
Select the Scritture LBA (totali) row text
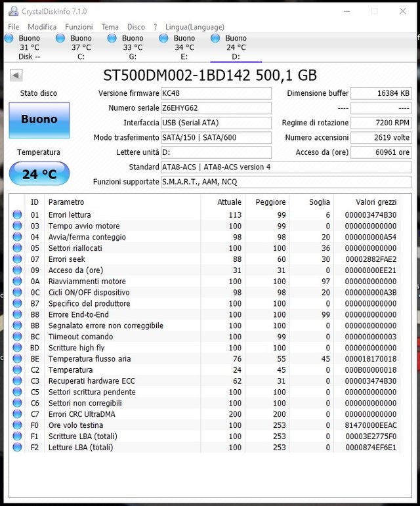click(x=83, y=436)
